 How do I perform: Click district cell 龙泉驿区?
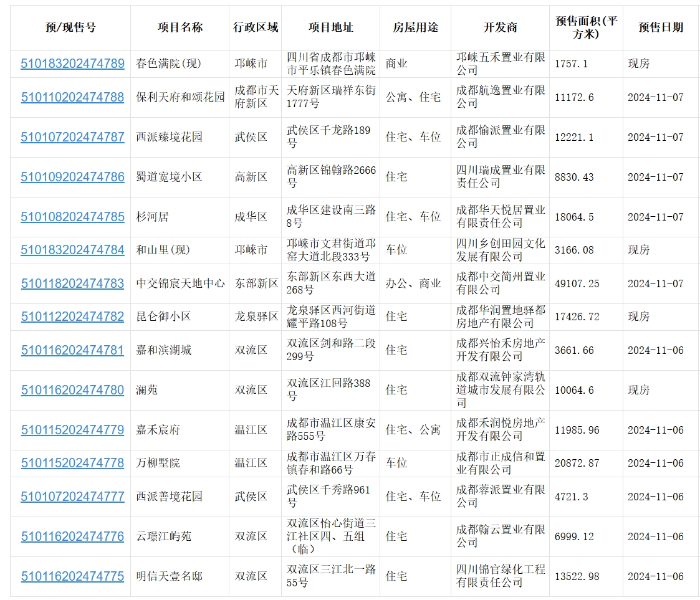(256, 317)
